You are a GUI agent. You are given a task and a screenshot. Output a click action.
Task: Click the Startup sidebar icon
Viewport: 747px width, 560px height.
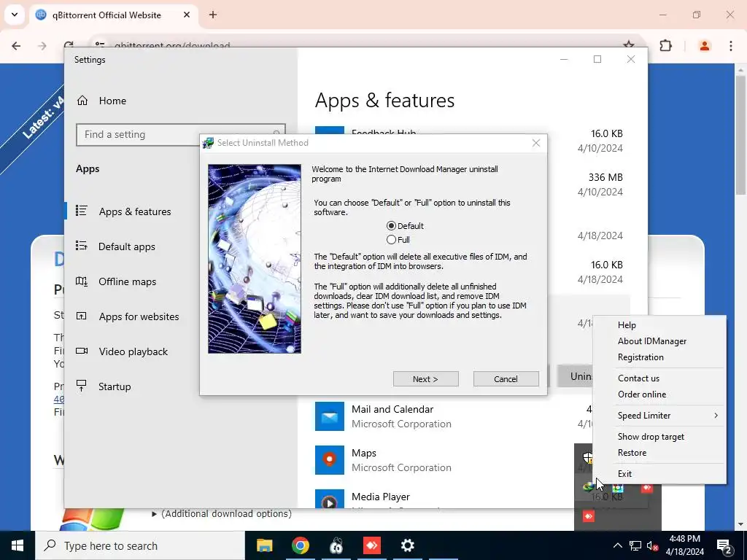82,386
